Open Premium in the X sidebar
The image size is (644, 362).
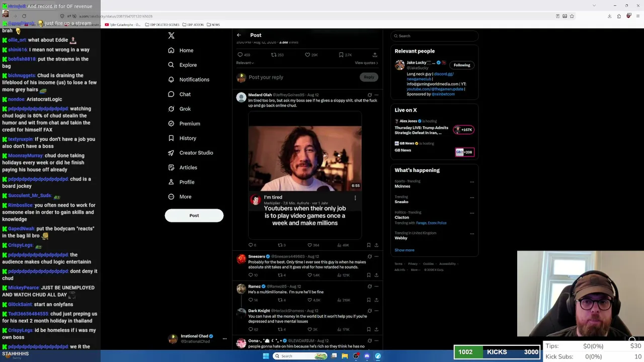[x=184, y=124]
